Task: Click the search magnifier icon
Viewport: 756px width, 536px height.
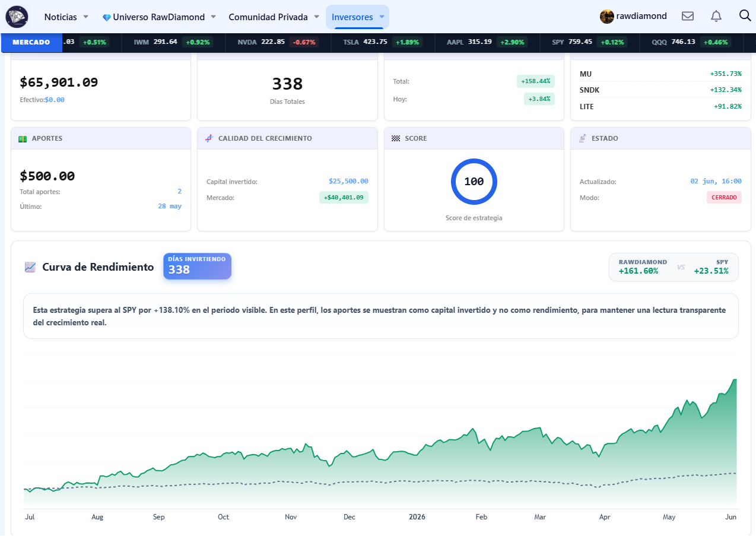Action: [745, 15]
